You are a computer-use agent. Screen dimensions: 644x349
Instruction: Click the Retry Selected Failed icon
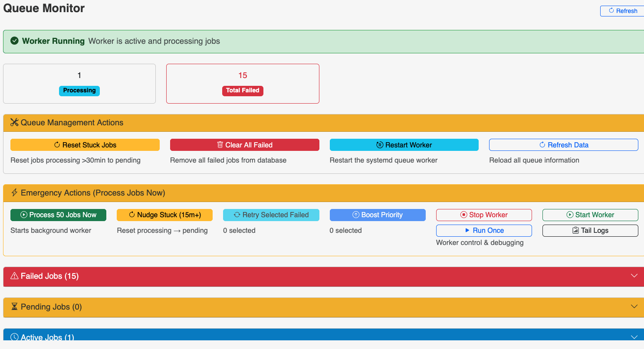237,215
